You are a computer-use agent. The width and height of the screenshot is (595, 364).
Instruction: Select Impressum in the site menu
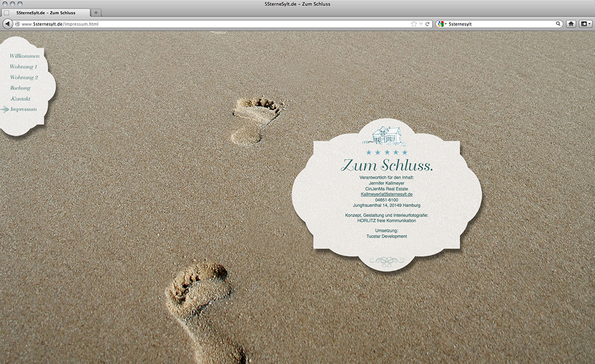23,109
